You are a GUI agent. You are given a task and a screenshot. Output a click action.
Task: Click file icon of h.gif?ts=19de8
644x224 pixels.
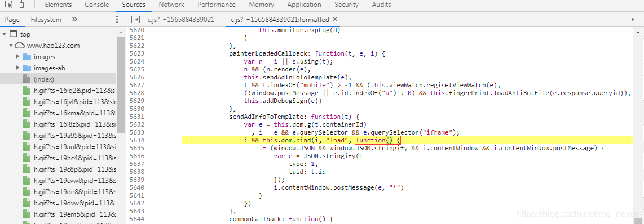point(27,191)
